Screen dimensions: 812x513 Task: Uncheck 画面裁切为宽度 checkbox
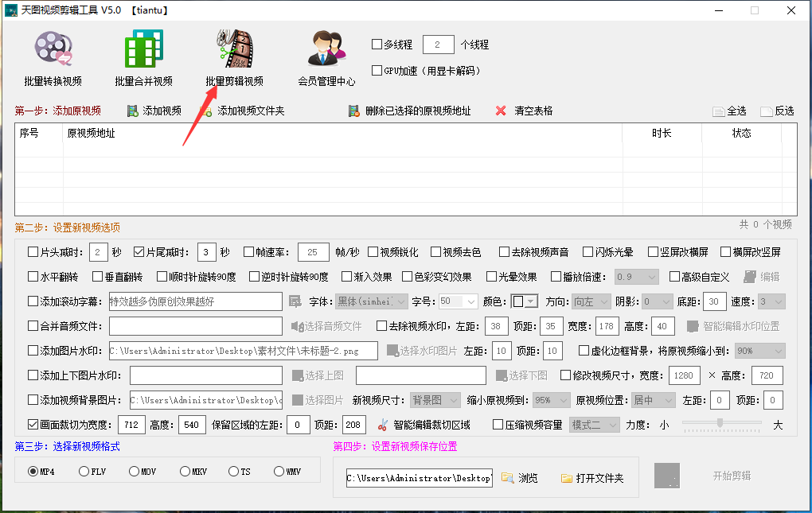point(33,425)
